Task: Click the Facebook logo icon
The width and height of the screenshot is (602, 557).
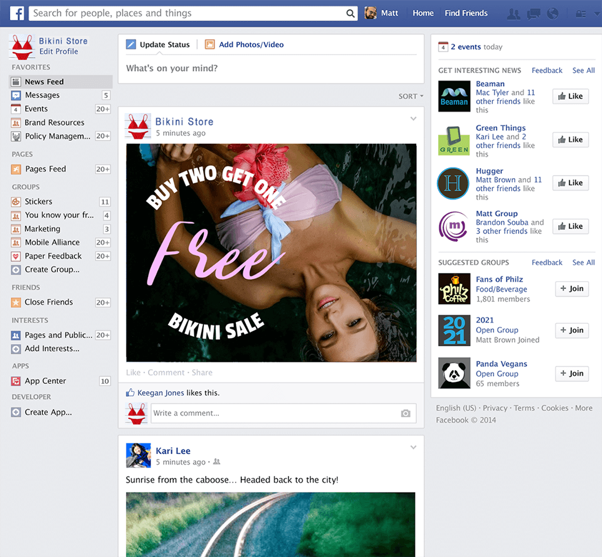Action: pos(17,13)
